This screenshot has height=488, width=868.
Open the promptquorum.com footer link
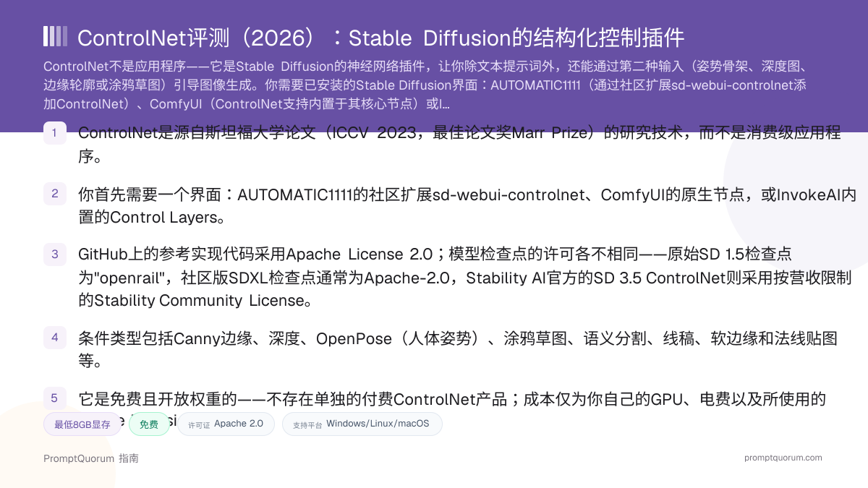pyautogui.click(x=783, y=458)
